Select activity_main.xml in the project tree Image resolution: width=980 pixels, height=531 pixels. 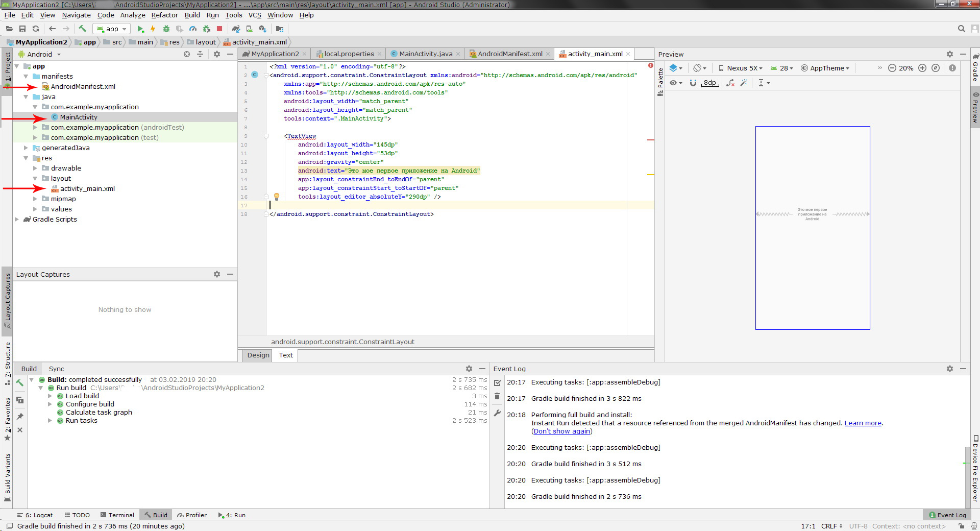coord(87,188)
